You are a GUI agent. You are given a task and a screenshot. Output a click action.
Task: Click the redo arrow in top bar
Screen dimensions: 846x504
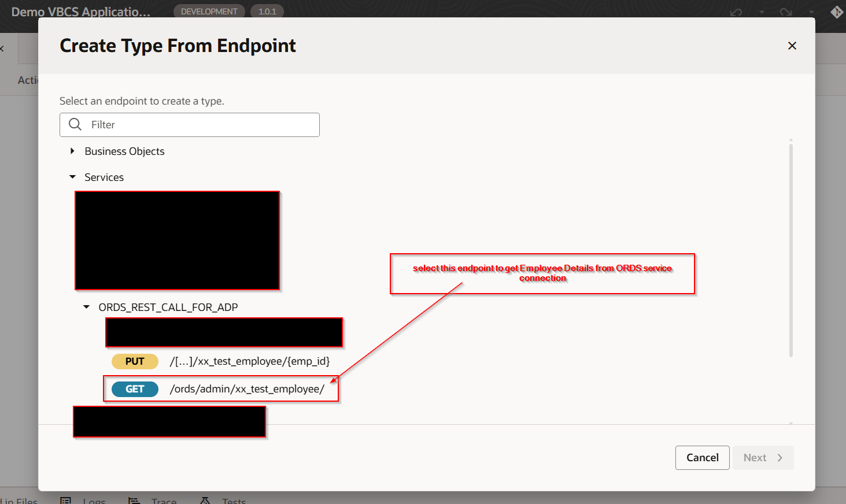point(785,12)
